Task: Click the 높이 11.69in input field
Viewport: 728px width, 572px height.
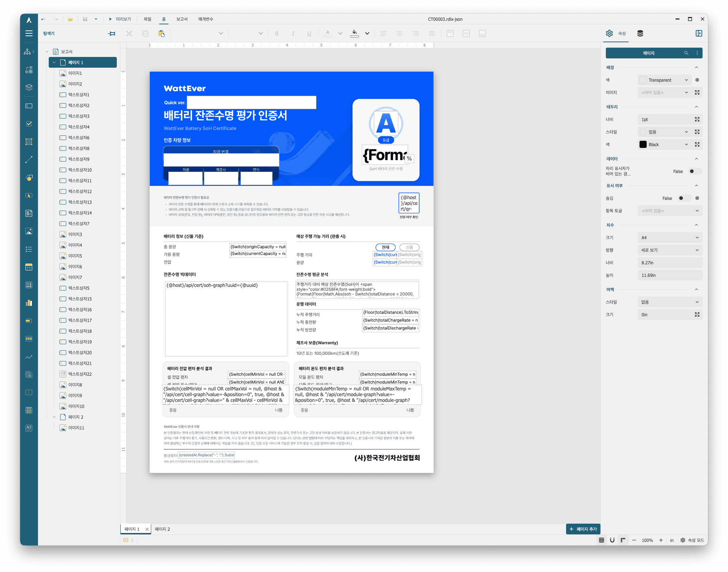Action: tap(670, 275)
